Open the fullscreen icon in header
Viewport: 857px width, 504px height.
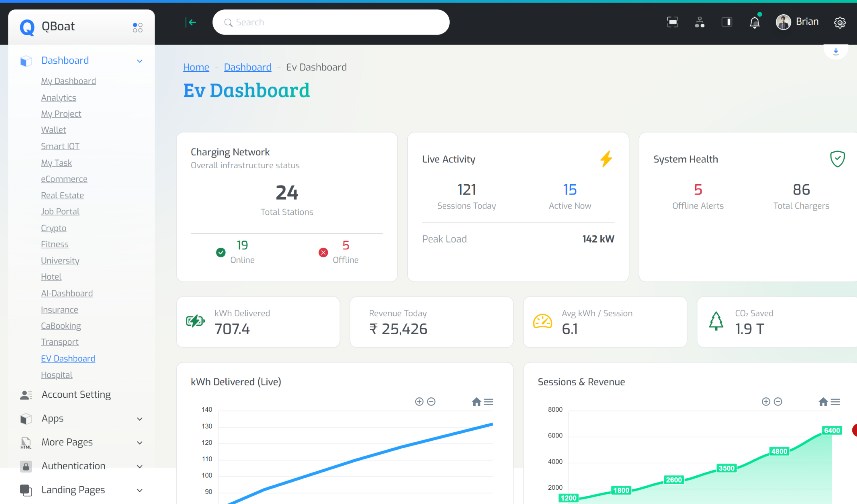(x=672, y=23)
